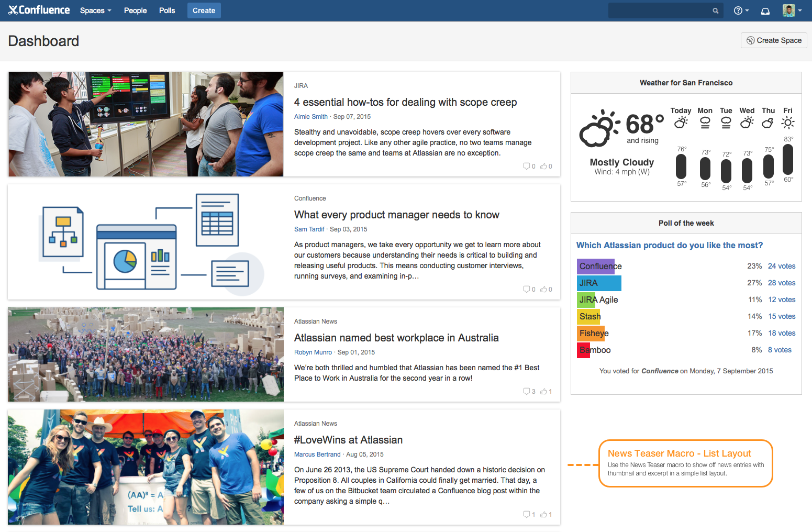Viewport: 812px width, 532px height.
Task: Open Aimie Smith's profile link
Action: coord(310,117)
